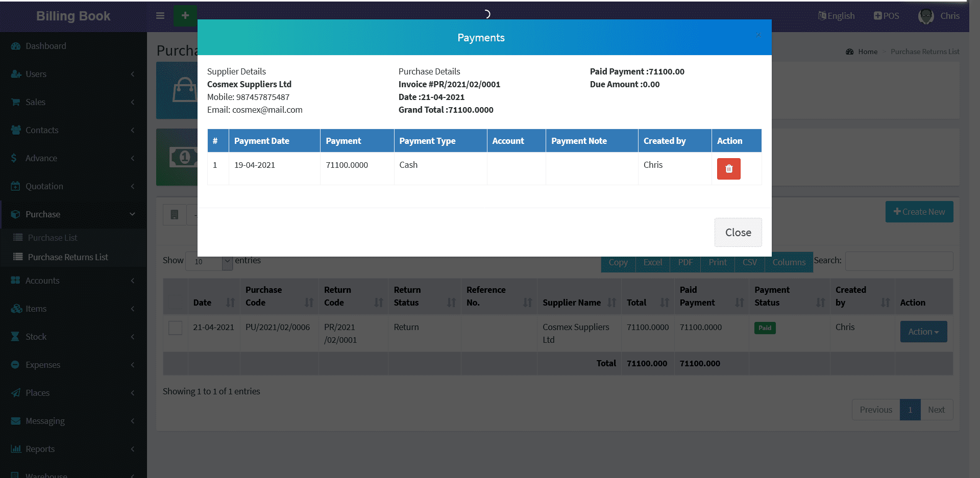Viewport: 980px width, 478px height.
Task: Click the Dashboard icon in sidebar
Action: coord(15,46)
